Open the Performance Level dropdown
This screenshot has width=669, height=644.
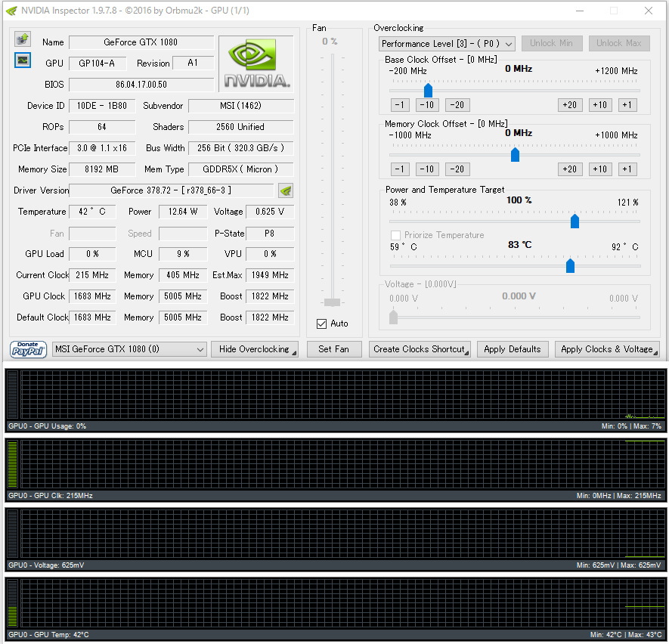[x=447, y=44]
